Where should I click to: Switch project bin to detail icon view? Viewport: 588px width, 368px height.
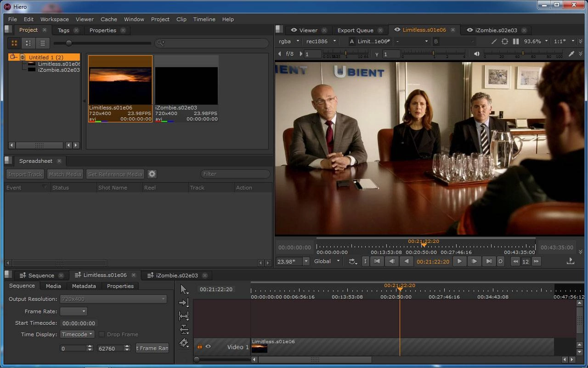pyautogui.click(x=28, y=43)
